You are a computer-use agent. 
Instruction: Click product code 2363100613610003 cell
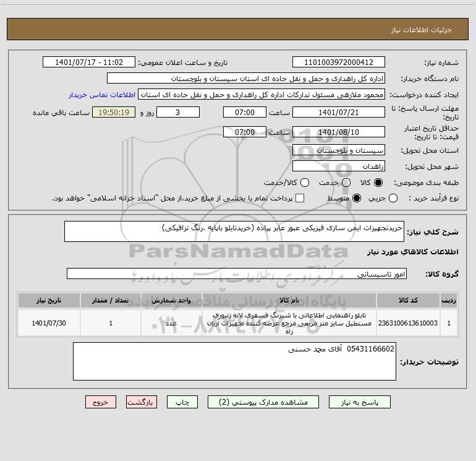[x=408, y=323]
